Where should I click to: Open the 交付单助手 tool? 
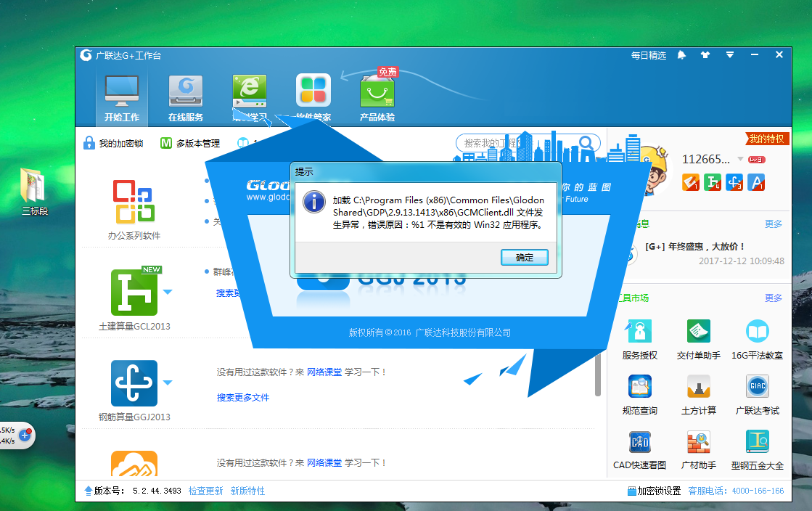click(x=699, y=340)
